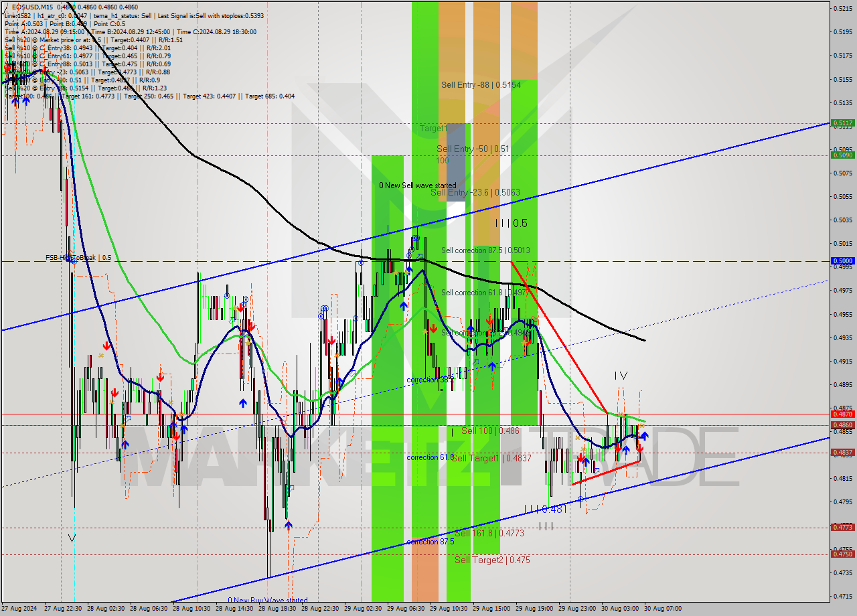The height and width of the screenshot is (616, 857).
Task: Click the 'Sell correction 61.8 | 0.4977' label
Action: pos(485,293)
